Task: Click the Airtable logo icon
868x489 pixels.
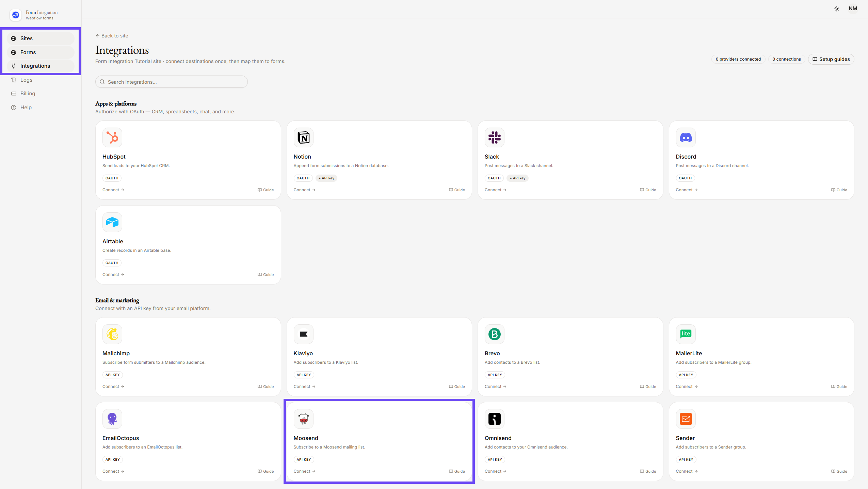Action: click(x=112, y=222)
